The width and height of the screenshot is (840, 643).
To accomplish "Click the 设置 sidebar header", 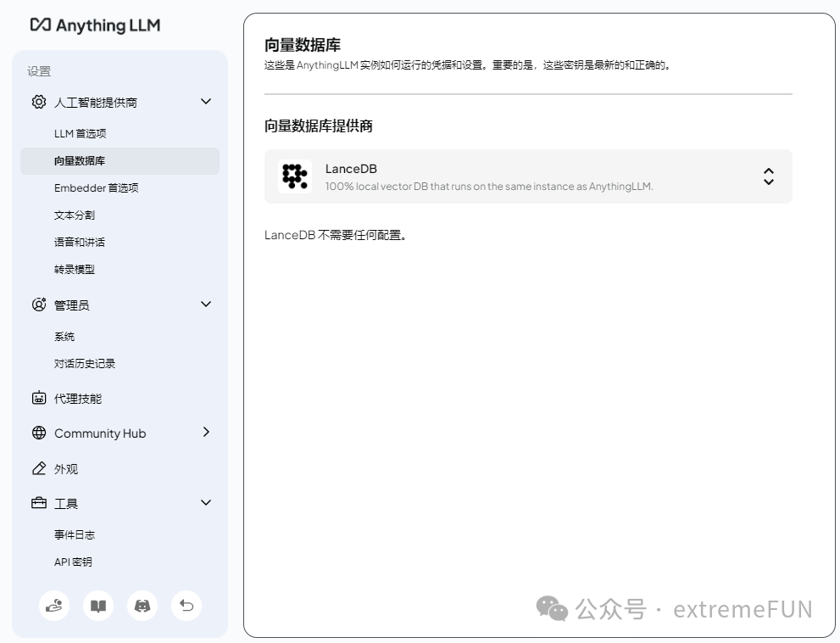I will tap(39, 71).
